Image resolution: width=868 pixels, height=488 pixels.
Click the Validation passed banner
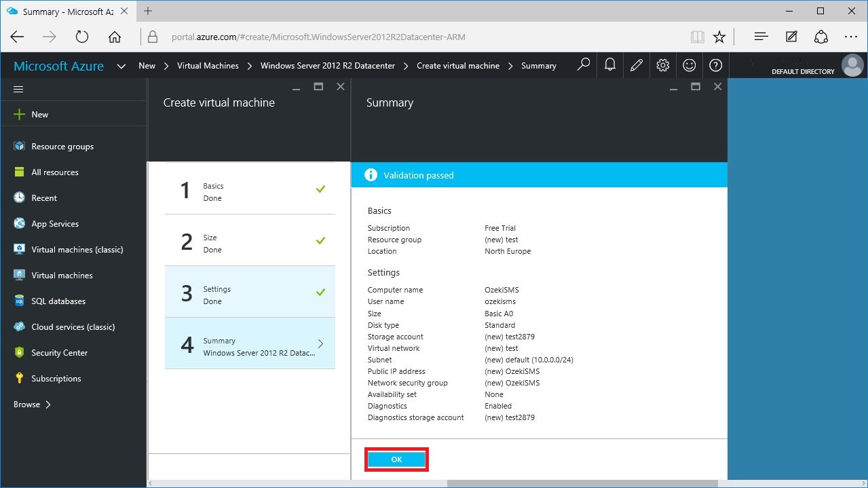coord(539,175)
